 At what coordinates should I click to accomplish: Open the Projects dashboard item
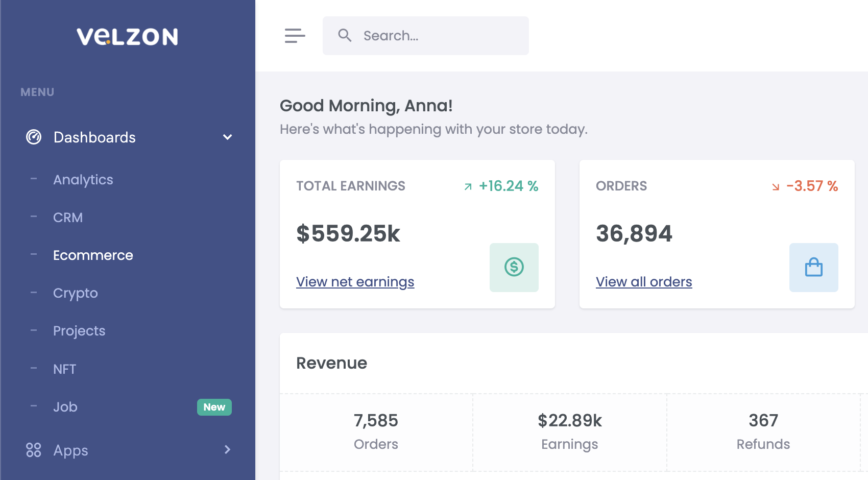point(79,331)
